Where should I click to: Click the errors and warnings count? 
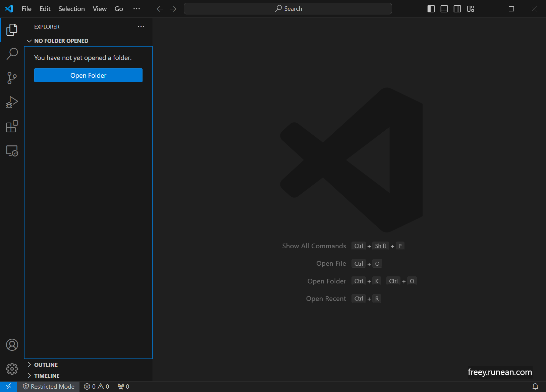tap(97, 387)
